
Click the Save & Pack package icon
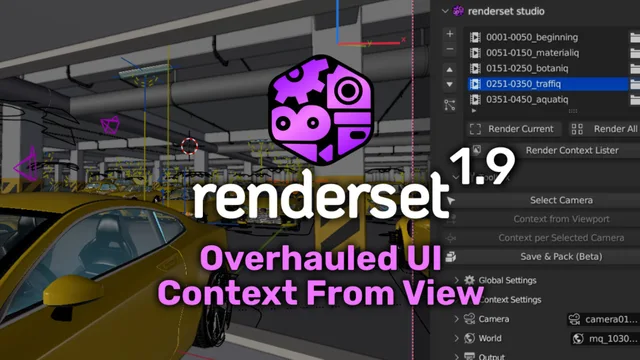[x=451, y=257]
